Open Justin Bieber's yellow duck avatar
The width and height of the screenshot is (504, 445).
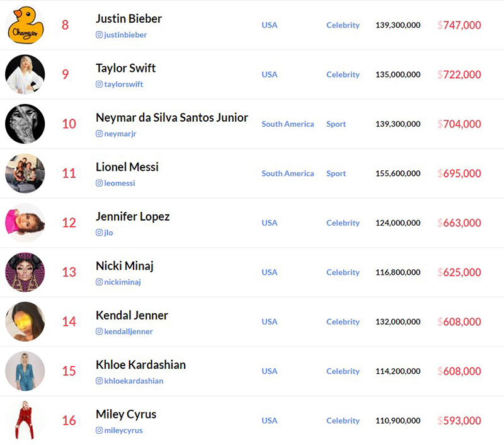(x=25, y=25)
